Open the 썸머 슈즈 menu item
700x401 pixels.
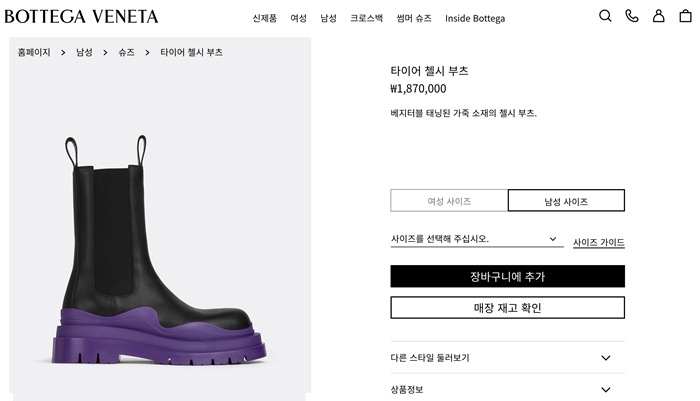click(414, 18)
